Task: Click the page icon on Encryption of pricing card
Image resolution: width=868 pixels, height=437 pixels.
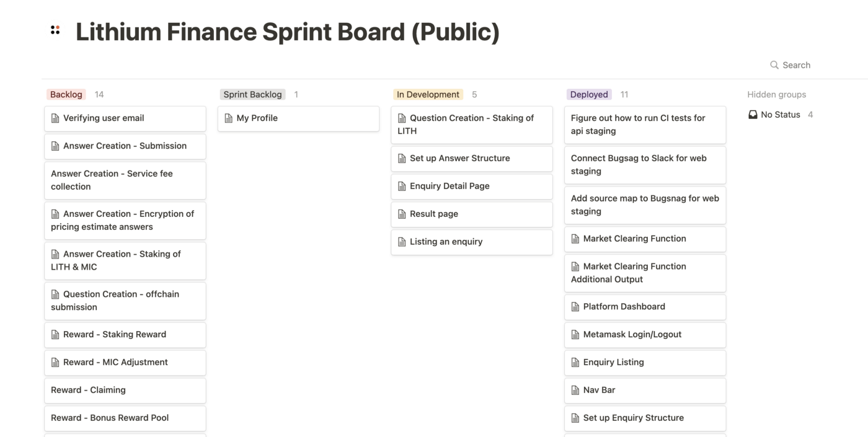Action: tap(55, 214)
